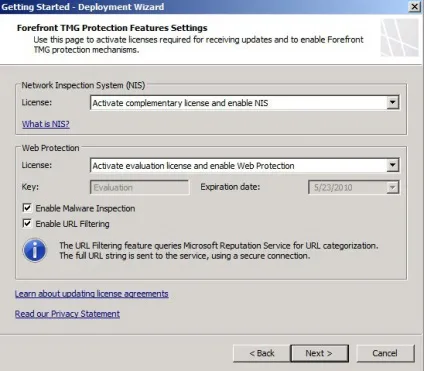Open the NIS License dropdown

pyautogui.click(x=245, y=103)
